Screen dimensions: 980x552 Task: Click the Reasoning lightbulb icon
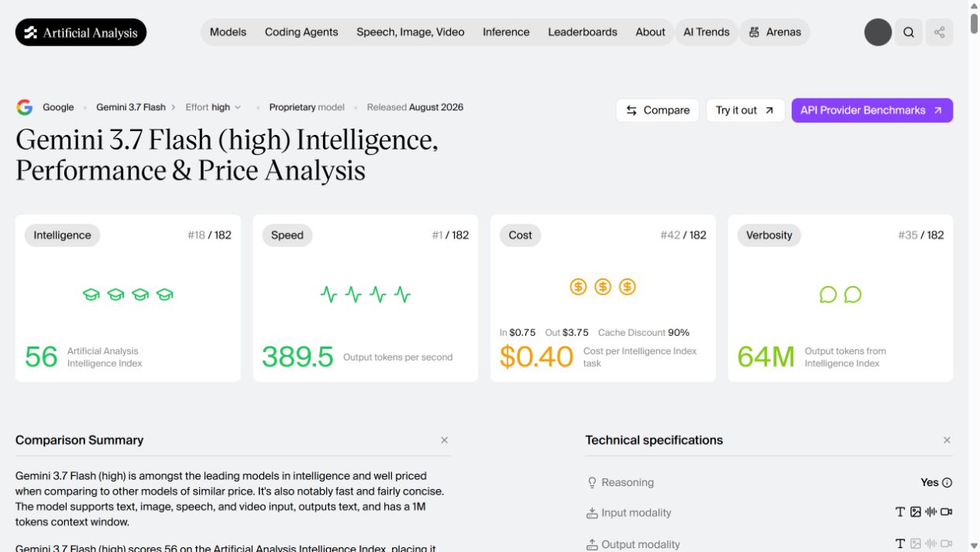click(593, 482)
